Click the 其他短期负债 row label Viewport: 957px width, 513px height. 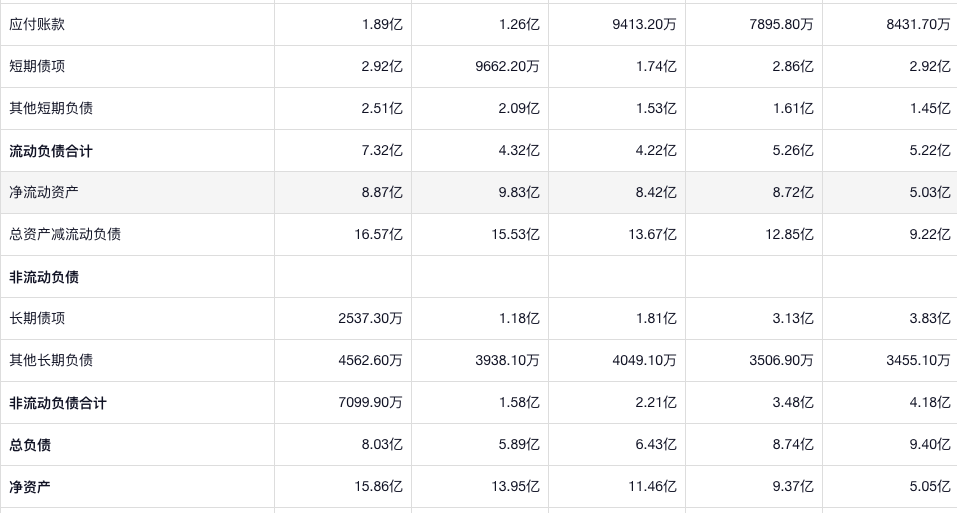click(x=51, y=108)
